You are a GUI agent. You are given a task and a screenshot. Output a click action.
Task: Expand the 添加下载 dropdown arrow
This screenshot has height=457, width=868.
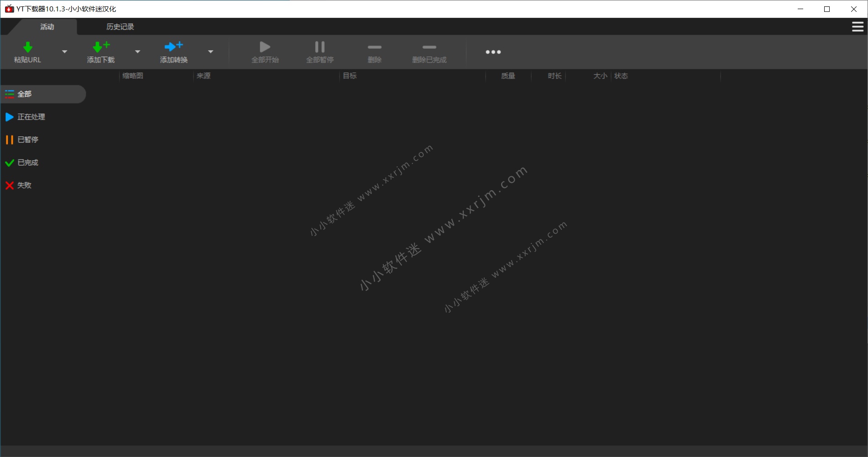click(137, 52)
